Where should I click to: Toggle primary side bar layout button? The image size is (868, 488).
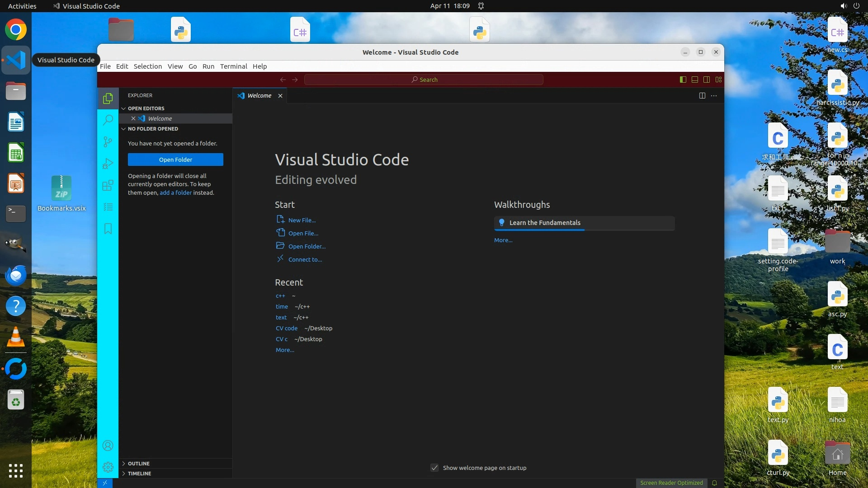(x=683, y=80)
